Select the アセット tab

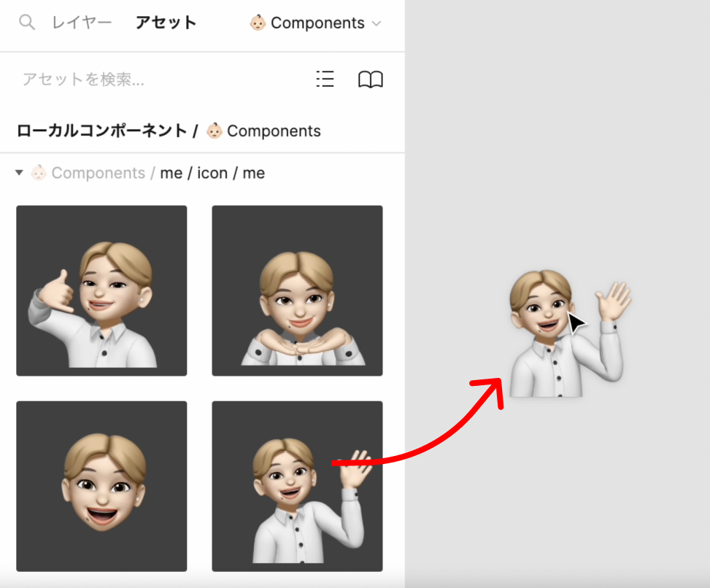pos(166,23)
